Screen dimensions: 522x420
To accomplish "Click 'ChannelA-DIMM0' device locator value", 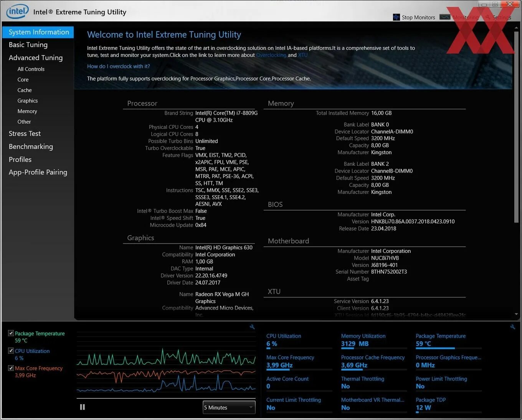I will 392,132.
